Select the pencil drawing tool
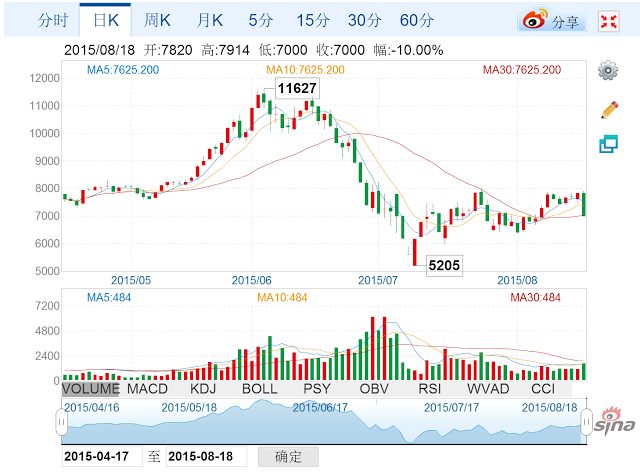The height and width of the screenshot is (473, 640). point(607,108)
